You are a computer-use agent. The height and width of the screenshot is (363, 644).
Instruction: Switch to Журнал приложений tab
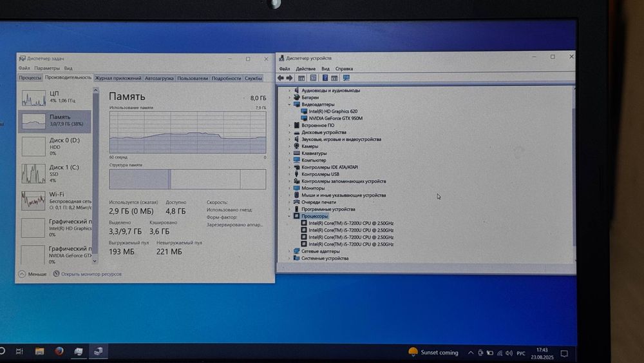[x=118, y=78]
